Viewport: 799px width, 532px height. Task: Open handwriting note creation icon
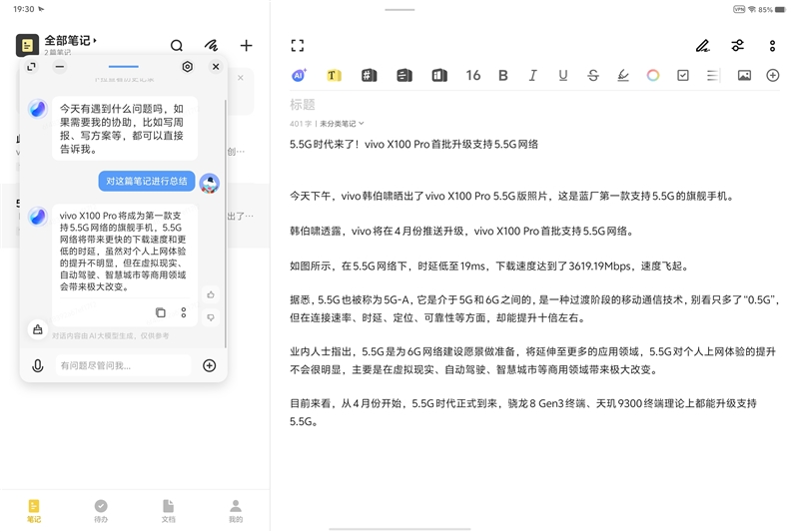click(x=211, y=46)
